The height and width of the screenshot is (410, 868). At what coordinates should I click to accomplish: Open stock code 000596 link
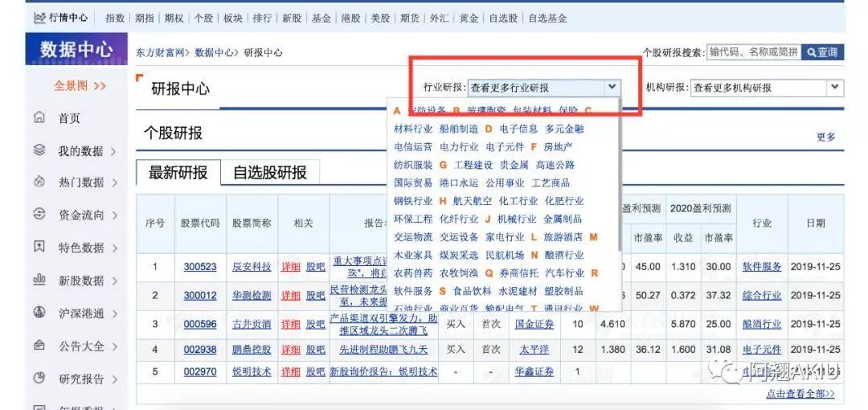coord(200,323)
